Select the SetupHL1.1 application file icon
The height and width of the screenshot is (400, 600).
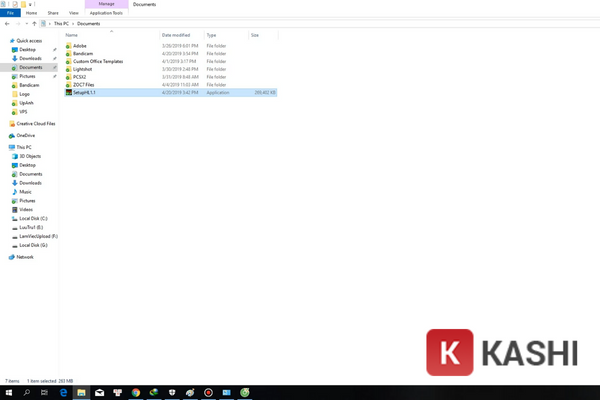pos(68,92)
